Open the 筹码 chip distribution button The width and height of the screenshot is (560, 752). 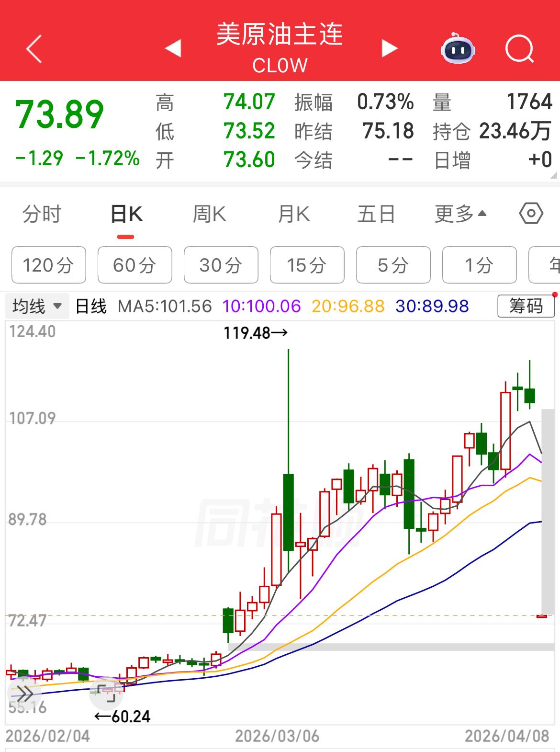click(526, 306)
